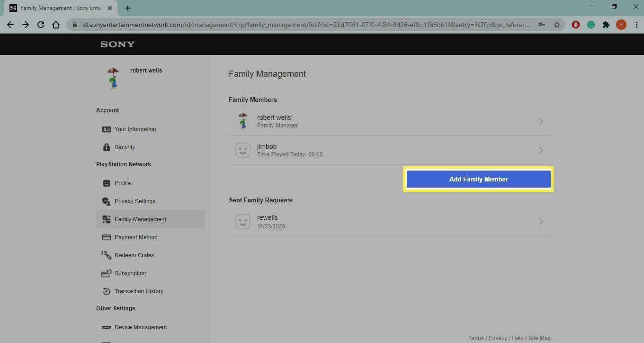Click the Your Information ID card icon
This screenshot has height=343, width=644.
coord(107,129)
